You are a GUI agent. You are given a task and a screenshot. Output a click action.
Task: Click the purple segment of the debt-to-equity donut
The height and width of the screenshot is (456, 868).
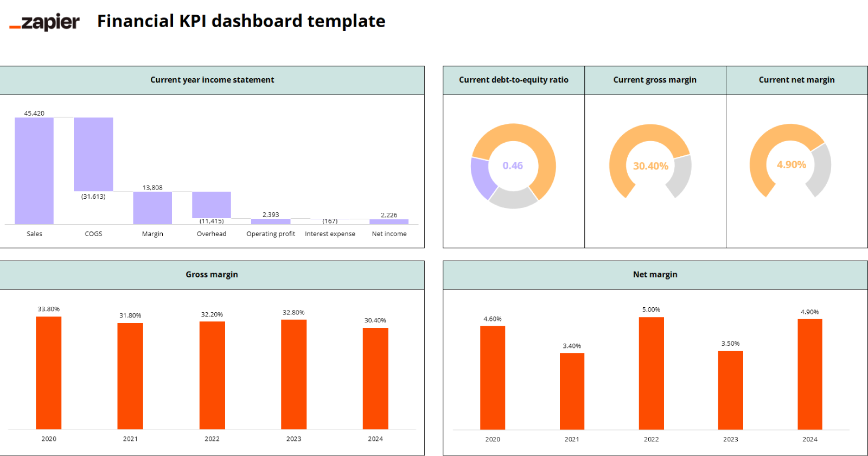(482, 179)
